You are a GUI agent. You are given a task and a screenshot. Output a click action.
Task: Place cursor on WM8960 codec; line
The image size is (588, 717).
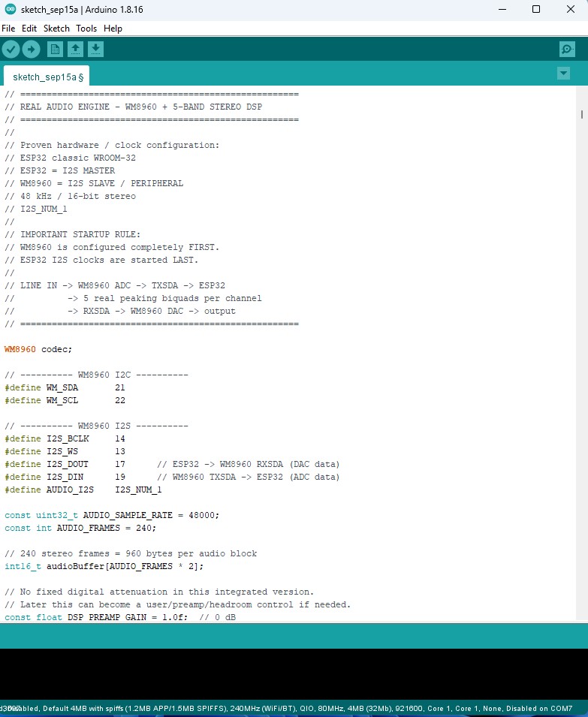38,349
